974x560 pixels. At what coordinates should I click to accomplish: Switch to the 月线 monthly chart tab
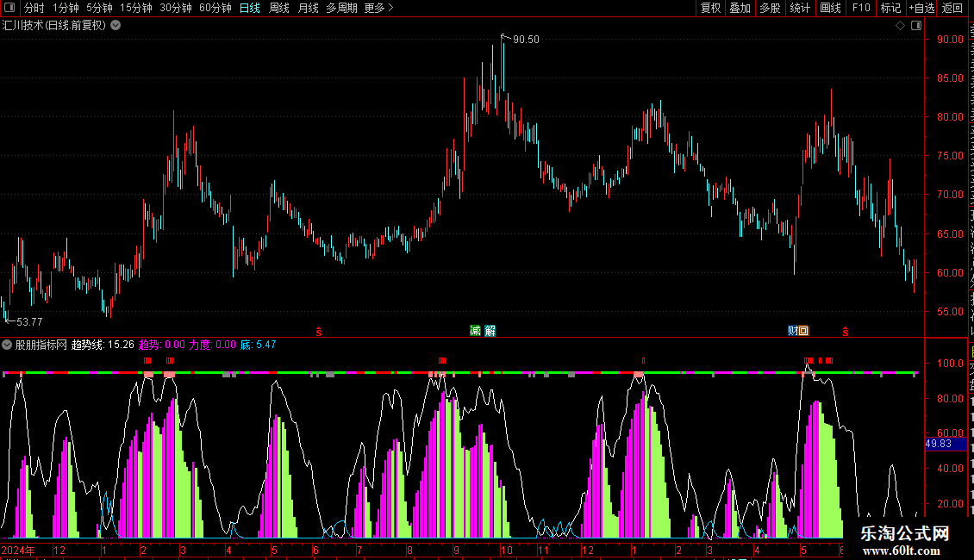coord(308,8)
